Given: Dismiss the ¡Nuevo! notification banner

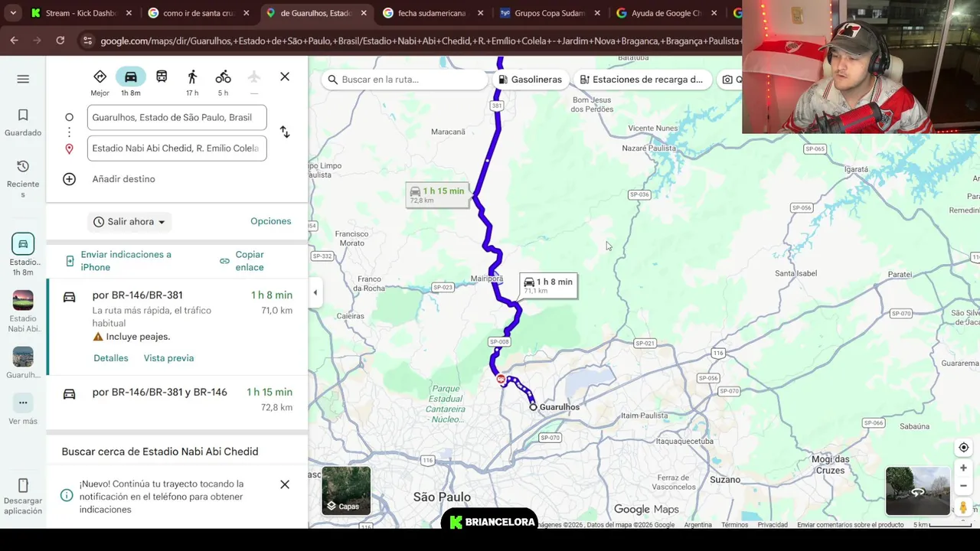Looking at the screenshot, I should pyautogui.click(x=285, y=484).
